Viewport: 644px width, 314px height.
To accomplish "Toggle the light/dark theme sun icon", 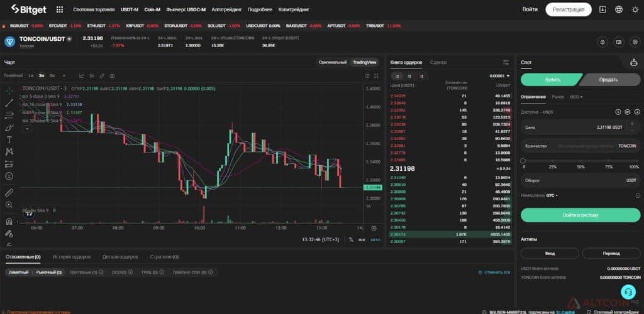I will 635,9.
